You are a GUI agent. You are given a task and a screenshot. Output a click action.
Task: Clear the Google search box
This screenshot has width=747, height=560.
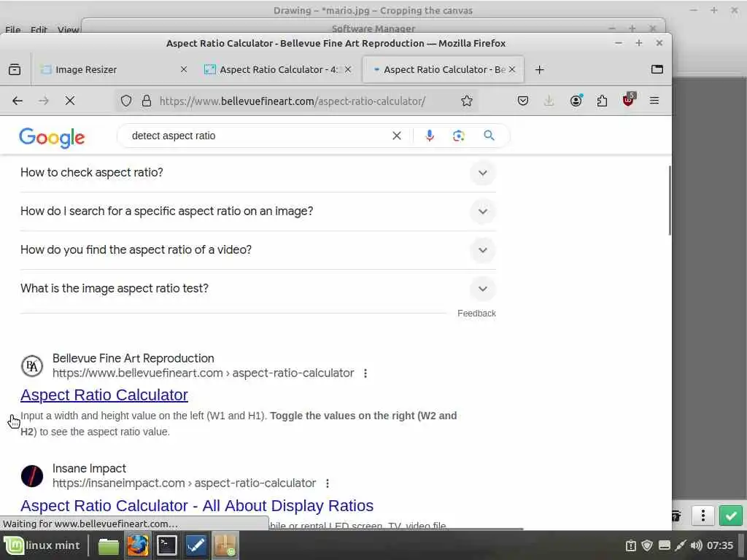[x=396, y=136]
